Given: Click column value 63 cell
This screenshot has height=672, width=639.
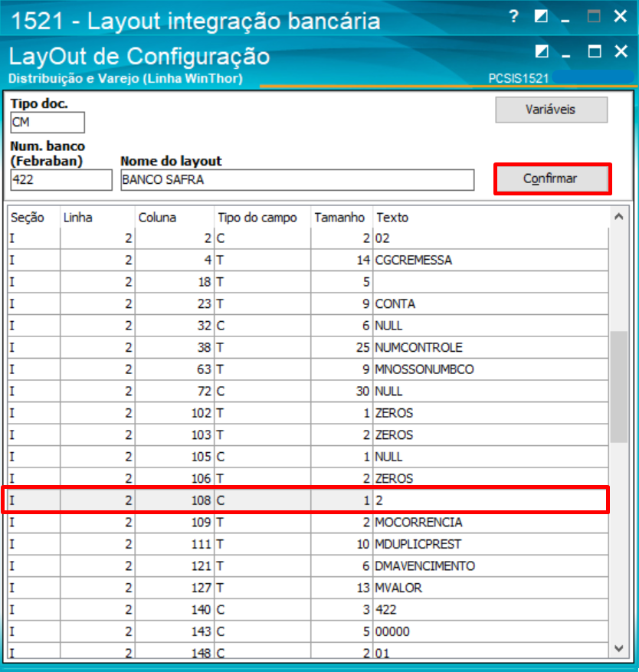Looking at the screenshot, I should 175,369.
